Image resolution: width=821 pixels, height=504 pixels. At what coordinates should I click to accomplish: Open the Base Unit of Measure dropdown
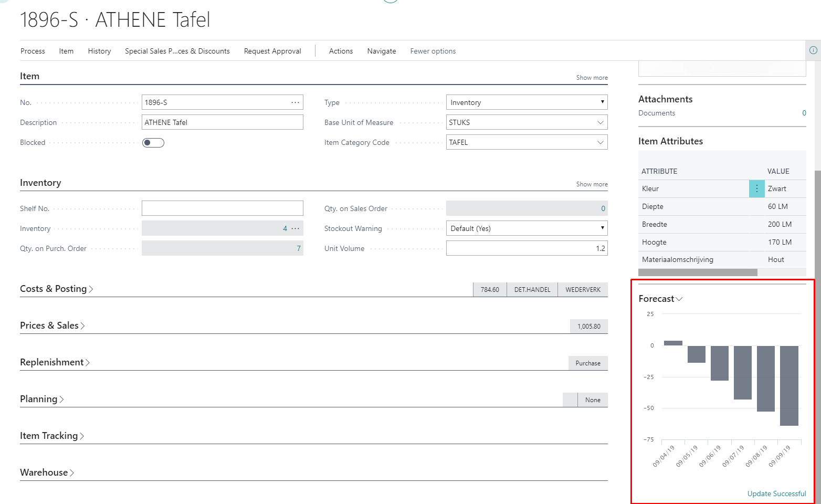[601, 122]
